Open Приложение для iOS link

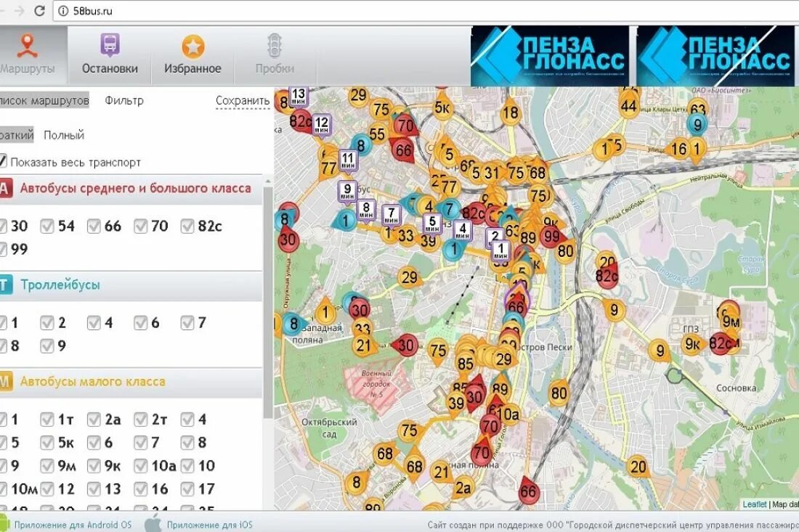pyautogui.click(x=209, y=525)
